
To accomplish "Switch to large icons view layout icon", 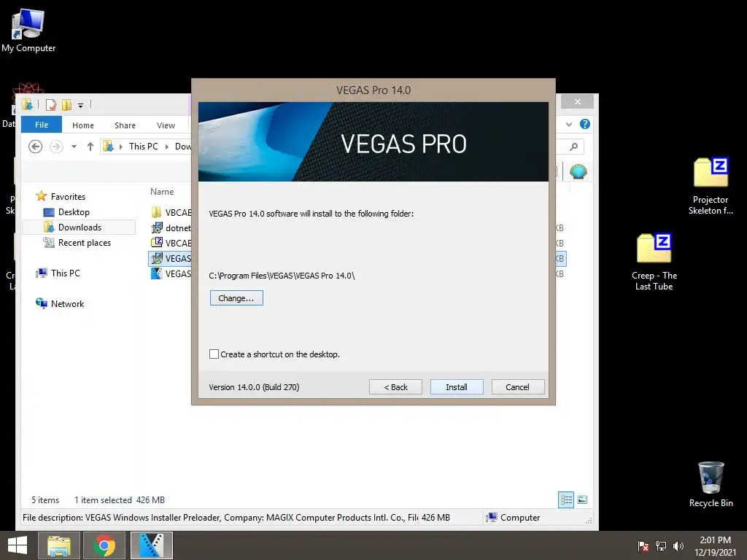I will pos(582,499).
